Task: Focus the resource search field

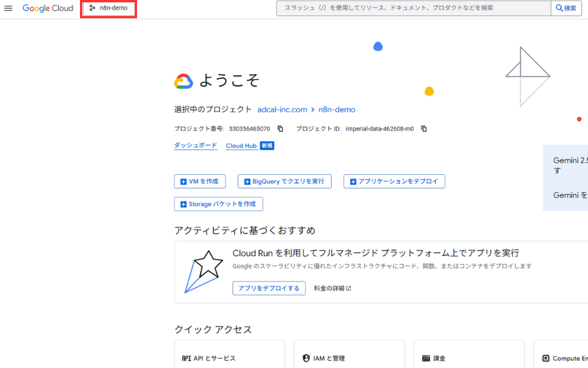Action: pyautogui.click(x=413, y=8)
